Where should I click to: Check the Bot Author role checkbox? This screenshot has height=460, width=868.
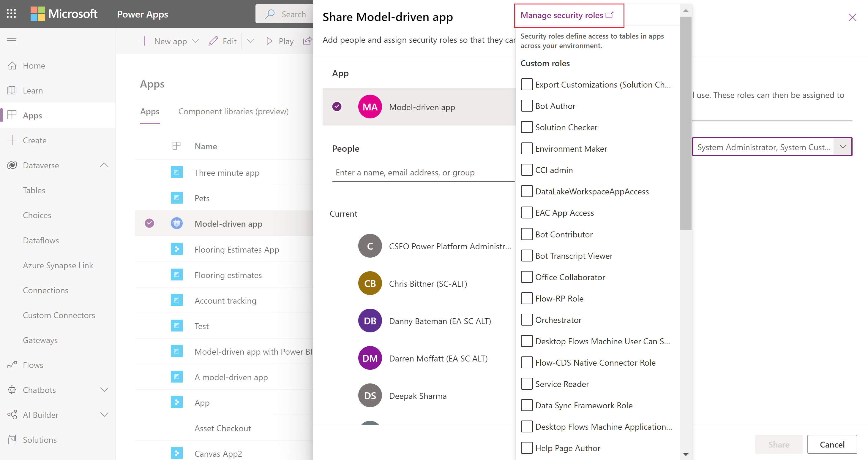pos(527,106)
